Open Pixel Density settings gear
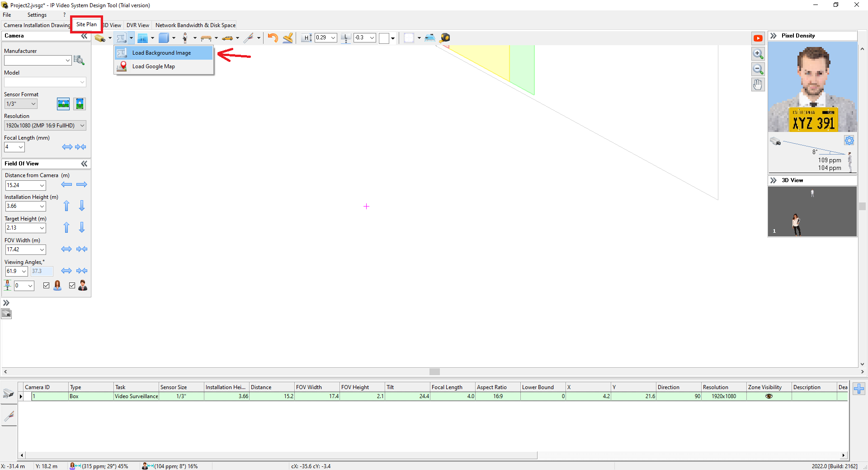 [849, 141]
